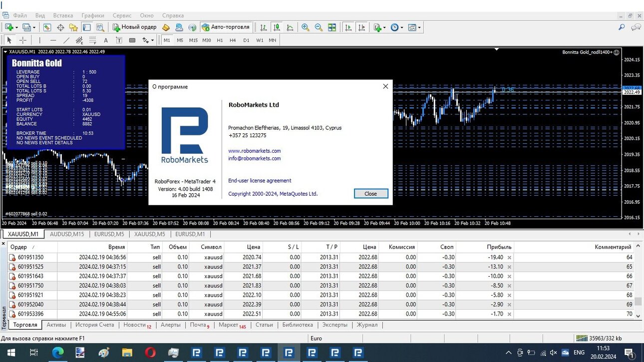Choose the Trendline drawing tool

pyautogui.click(x=66, y=40)
